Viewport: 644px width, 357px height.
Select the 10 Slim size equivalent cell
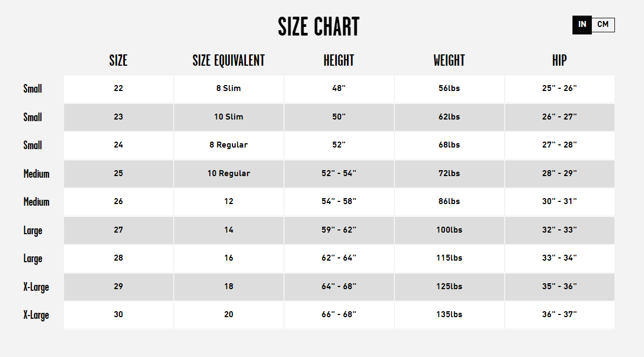tap(229, 117)
